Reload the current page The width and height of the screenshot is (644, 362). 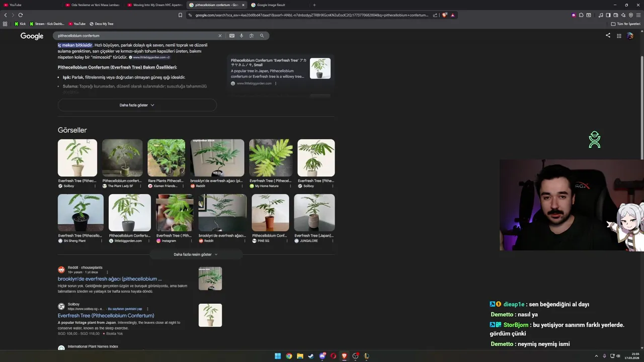click(20, 15)
